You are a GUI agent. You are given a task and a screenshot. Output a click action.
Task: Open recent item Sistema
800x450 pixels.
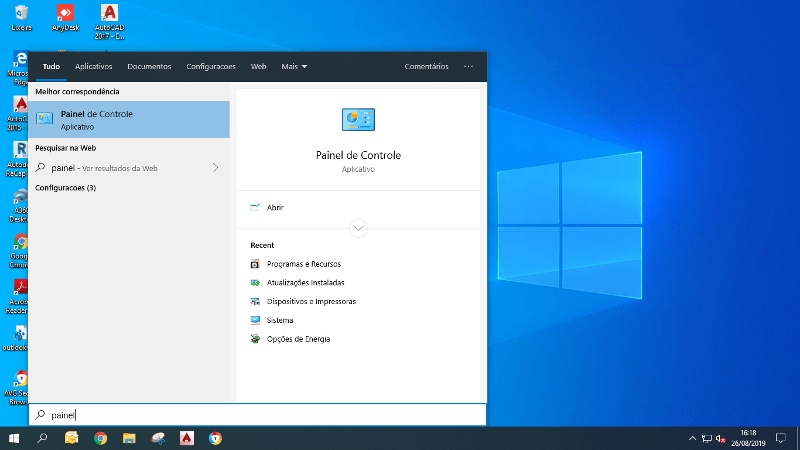272,320
